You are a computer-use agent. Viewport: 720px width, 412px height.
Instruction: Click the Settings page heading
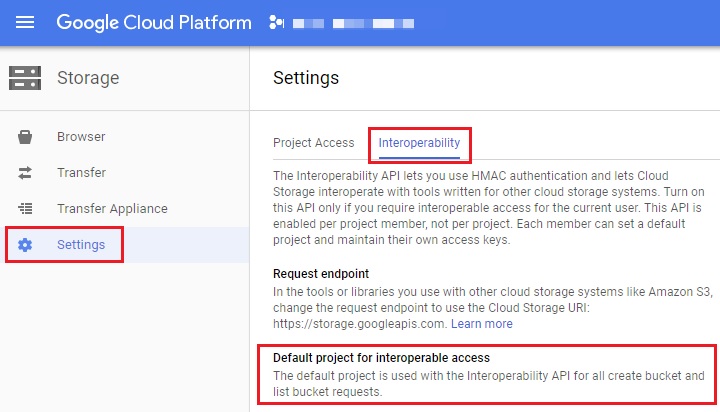306,78
